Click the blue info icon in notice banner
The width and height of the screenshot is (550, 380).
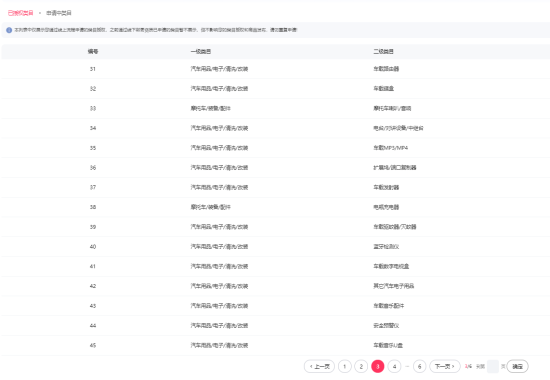[x=9, y=30]
